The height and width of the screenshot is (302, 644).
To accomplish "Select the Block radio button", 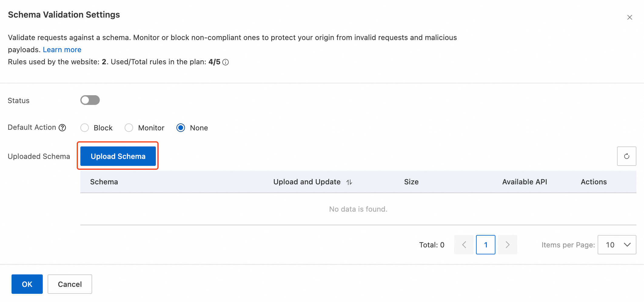I will tap(85, 128).
